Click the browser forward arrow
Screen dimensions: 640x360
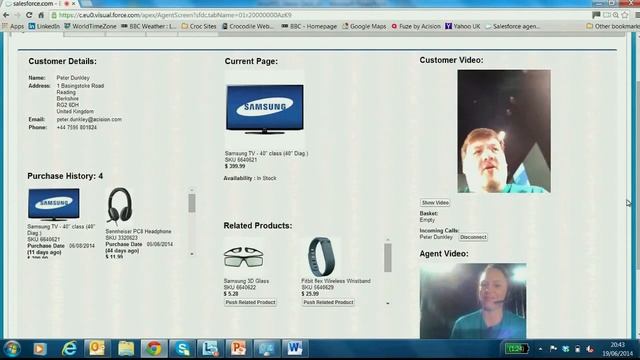[17, 15]
